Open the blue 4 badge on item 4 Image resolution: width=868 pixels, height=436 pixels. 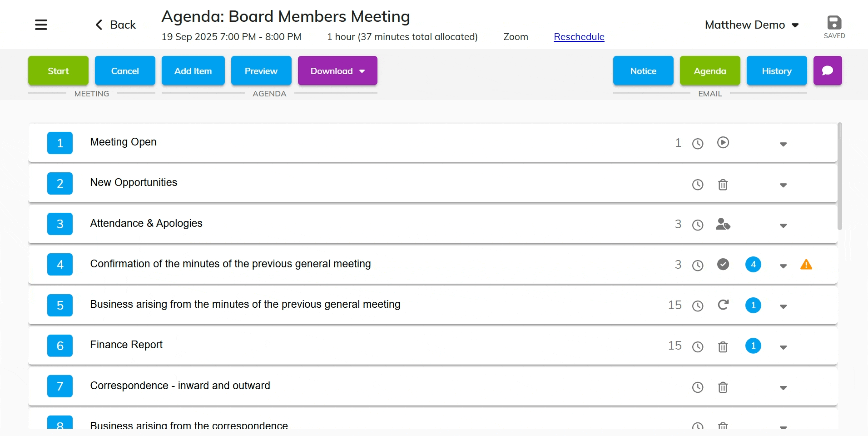point(753,265)
